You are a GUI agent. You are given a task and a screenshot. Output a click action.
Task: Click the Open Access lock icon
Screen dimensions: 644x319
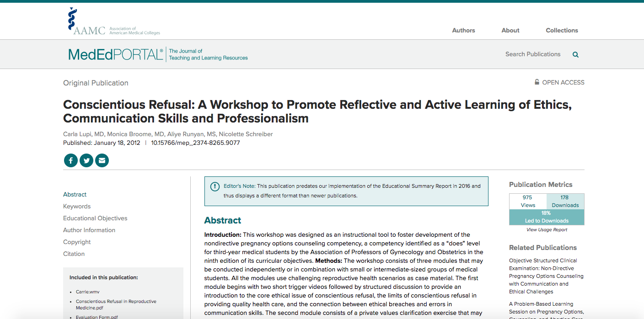click(537, 82)
